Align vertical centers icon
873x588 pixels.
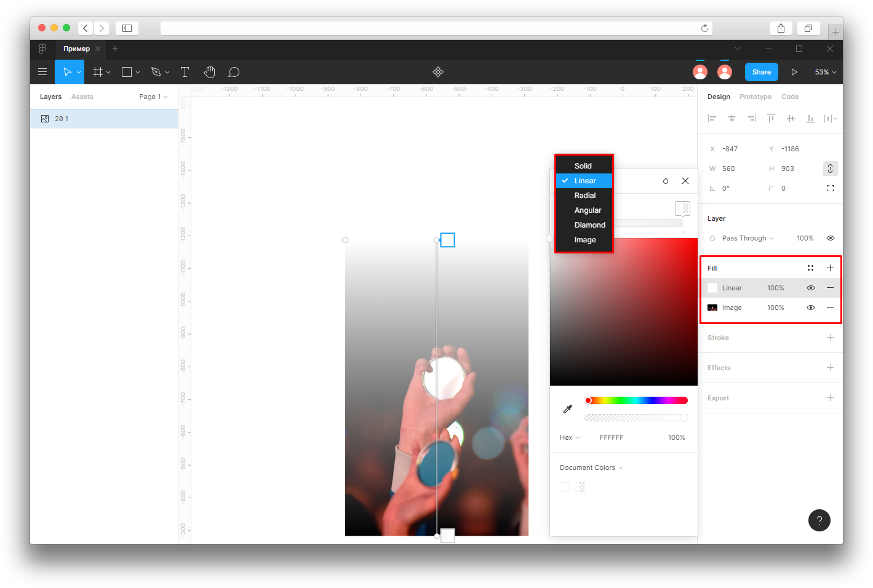(x=791, y=119)
